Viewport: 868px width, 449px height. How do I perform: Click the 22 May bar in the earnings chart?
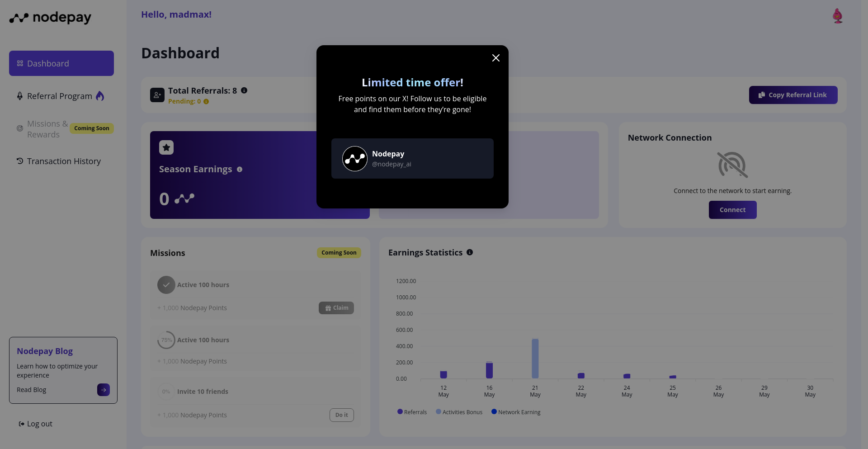(581, 376)
